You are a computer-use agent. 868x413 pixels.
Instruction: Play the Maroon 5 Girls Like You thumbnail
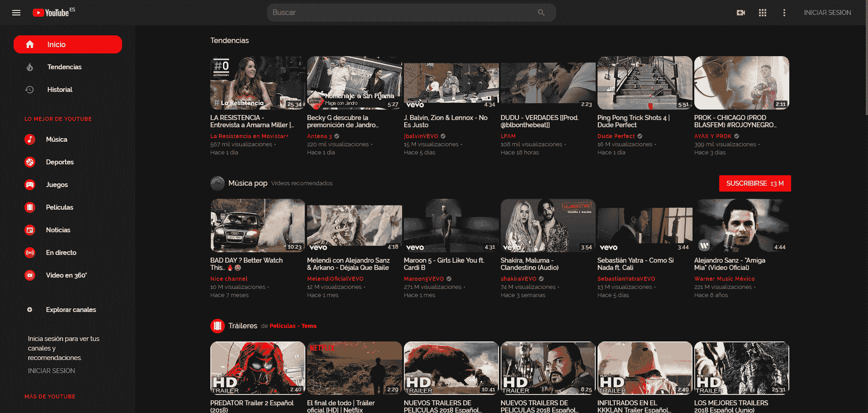click(451, 226)
